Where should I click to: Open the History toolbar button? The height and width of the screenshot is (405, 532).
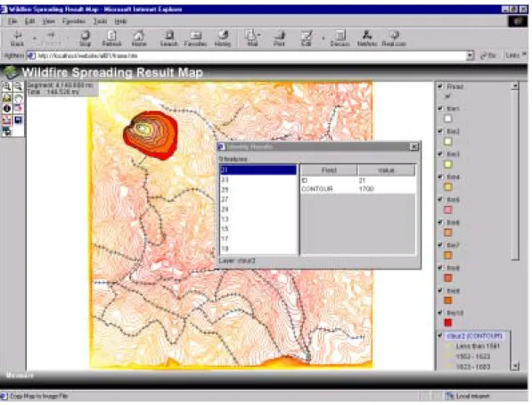(223, 38)
